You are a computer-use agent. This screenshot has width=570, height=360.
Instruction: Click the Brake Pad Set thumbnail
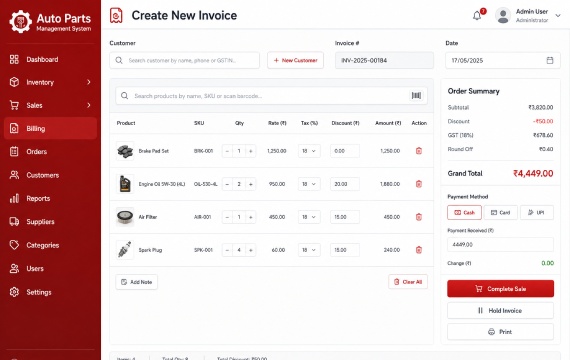click(x=125, y=151)
